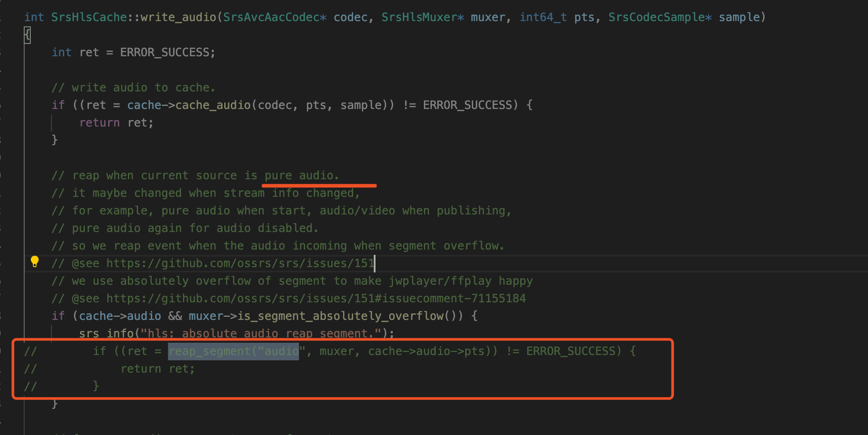Click 'cache->audio' in the if condition
Image resolution: width=868 pixels, height=435 pixels.
120,316
